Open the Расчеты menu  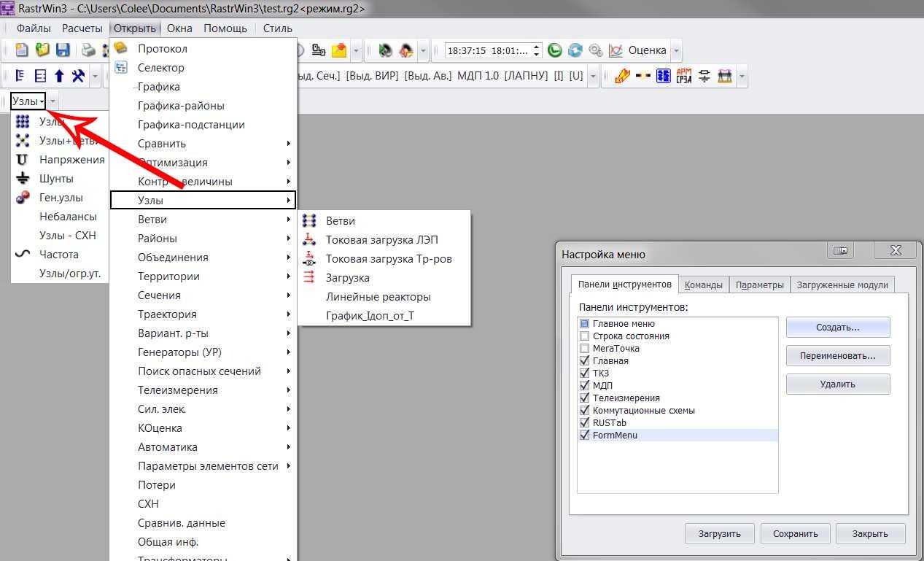tap(82, 28)
